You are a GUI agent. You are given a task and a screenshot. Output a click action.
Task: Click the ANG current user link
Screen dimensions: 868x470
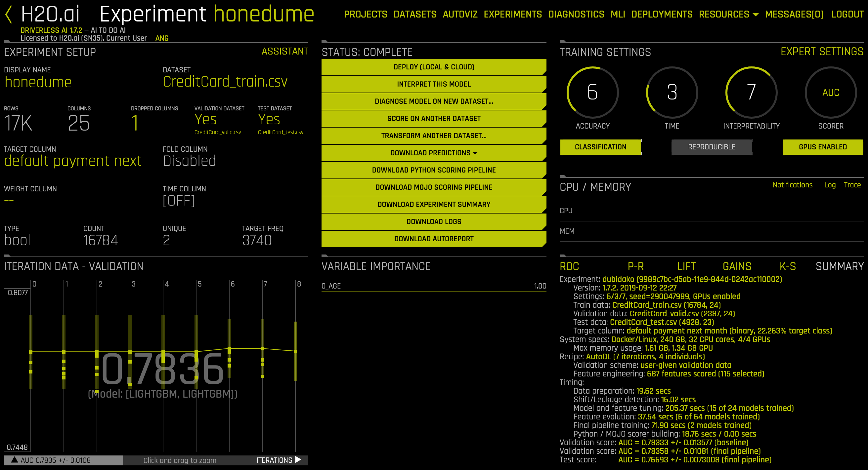click(x=162, y=38)
